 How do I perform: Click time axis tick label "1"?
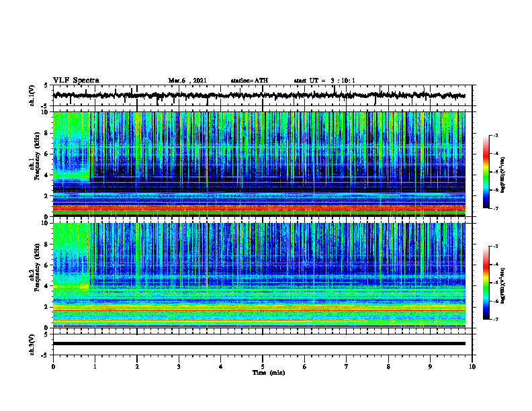(95, 367)
